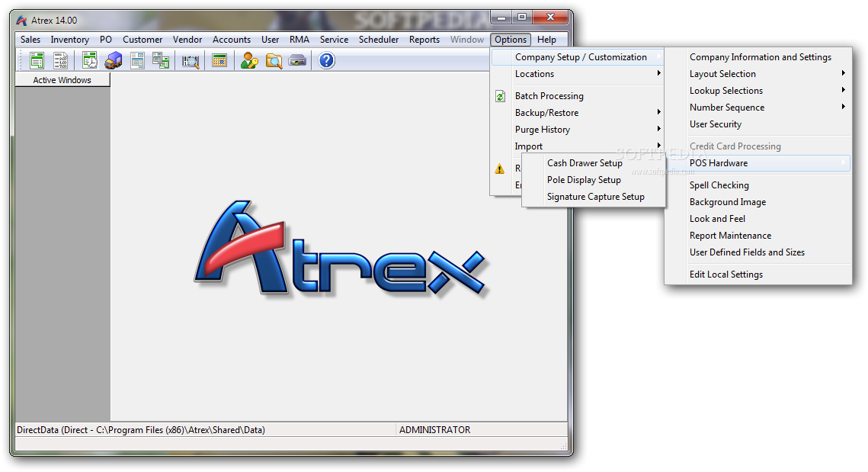The image size is (868, 472).
Task: Click ADMINISTRATOR in the status bar
Action: (x=434, y=430)
